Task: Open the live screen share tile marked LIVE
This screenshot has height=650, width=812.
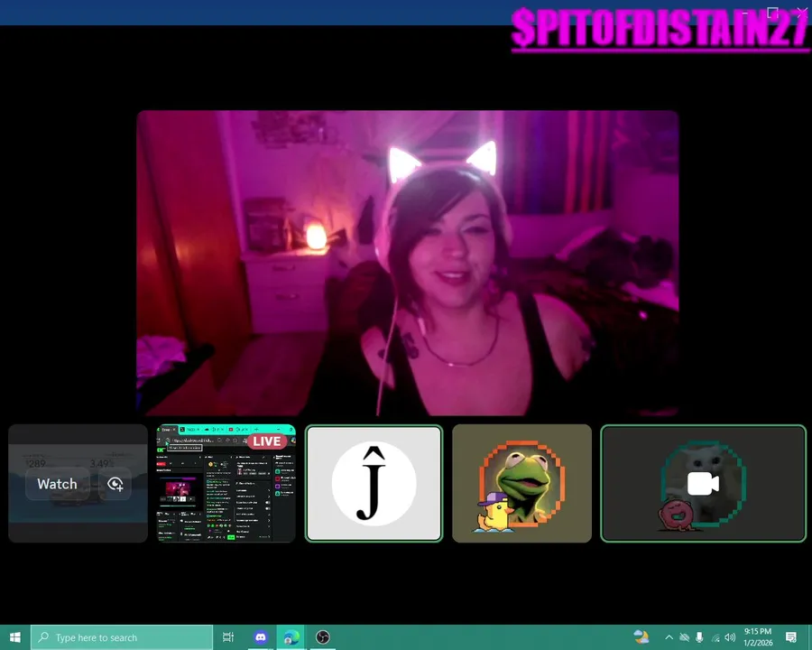Action: coord(226,483)
